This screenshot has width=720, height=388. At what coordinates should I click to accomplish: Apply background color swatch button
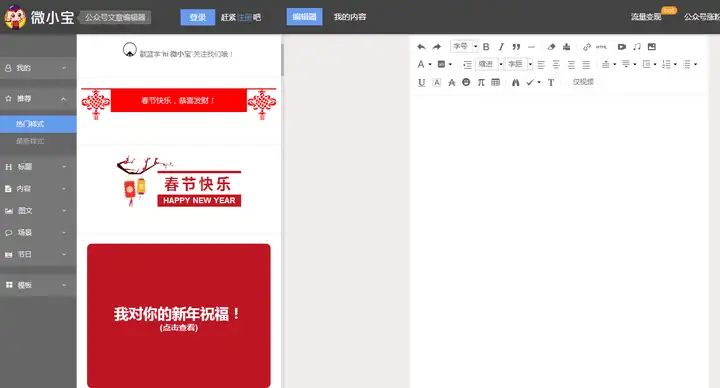(x=441, y=64)
